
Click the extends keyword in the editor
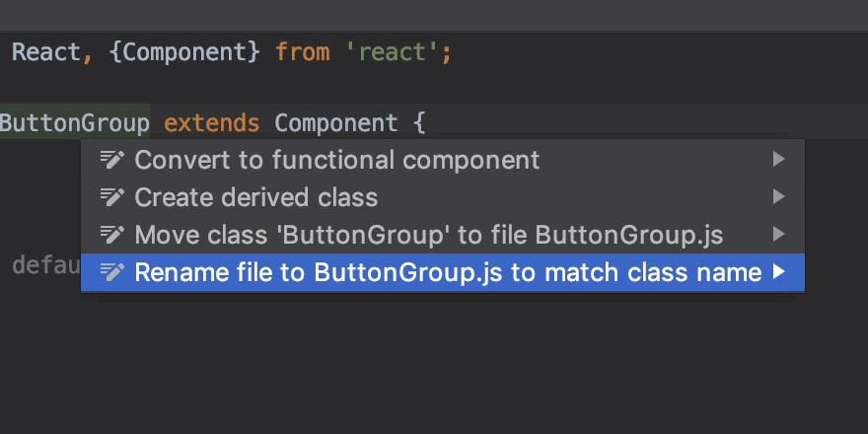(x=211, y=123)
